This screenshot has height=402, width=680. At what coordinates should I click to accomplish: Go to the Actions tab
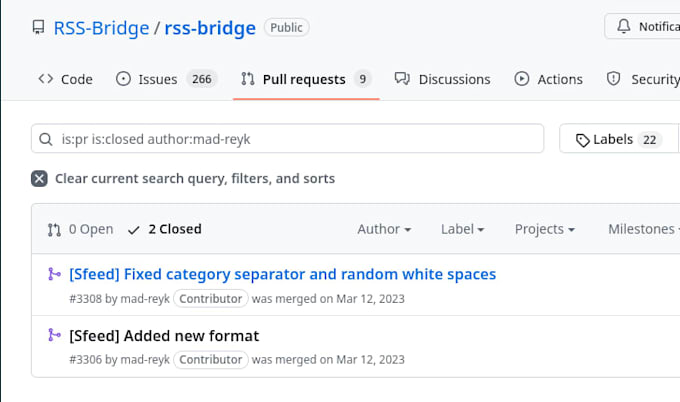(549, 79)
